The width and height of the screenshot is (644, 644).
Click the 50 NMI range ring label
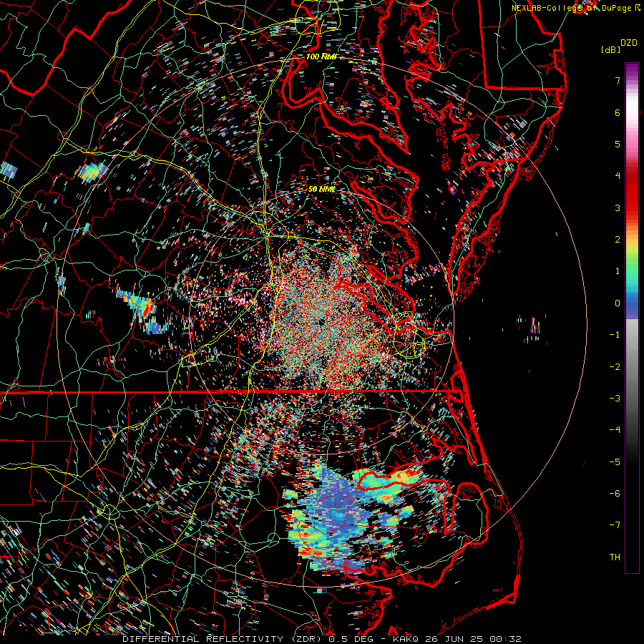point(321,190)
